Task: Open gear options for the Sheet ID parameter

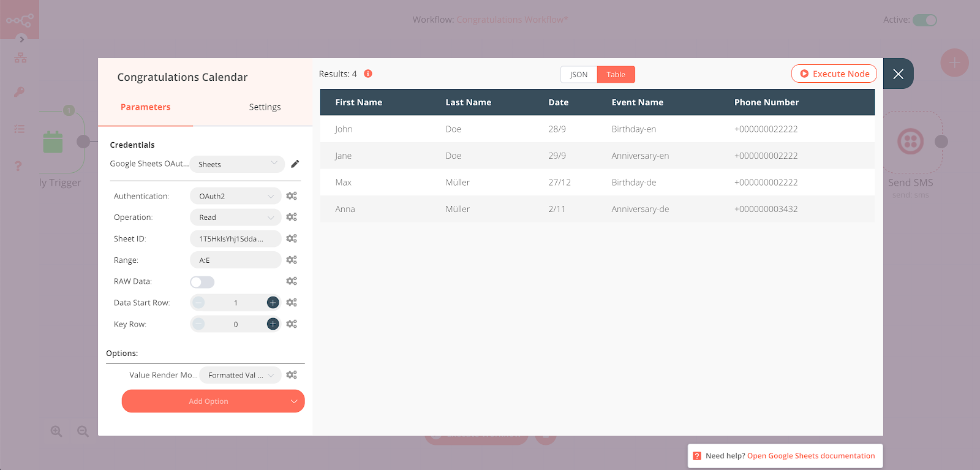Action: pyautogui.click(x=292, y=238)
